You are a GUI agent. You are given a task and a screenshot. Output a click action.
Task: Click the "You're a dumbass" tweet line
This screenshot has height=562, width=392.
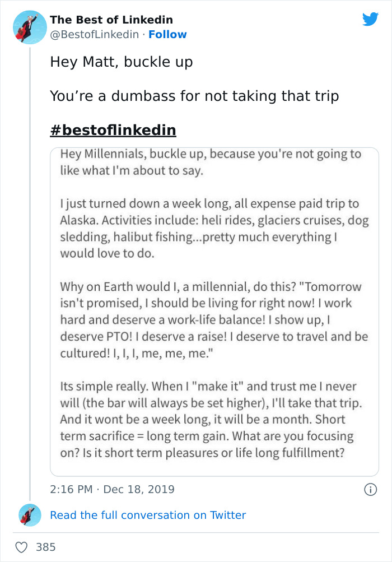click(x=194, y=96)
